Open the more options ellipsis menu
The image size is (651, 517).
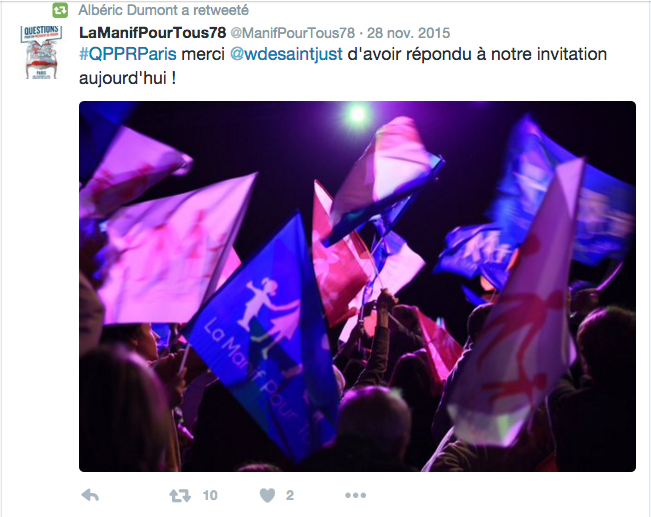click(355, 495)
